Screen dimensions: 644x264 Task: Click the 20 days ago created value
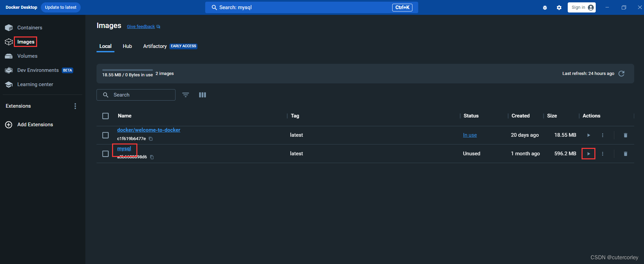click(x=525, y=135)
